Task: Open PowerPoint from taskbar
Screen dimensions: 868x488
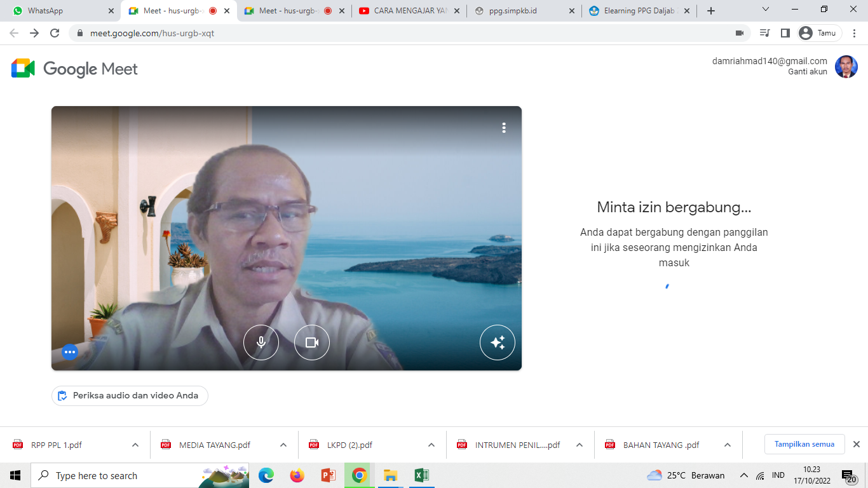Action: pyautogui.click(x=328, y=475)
